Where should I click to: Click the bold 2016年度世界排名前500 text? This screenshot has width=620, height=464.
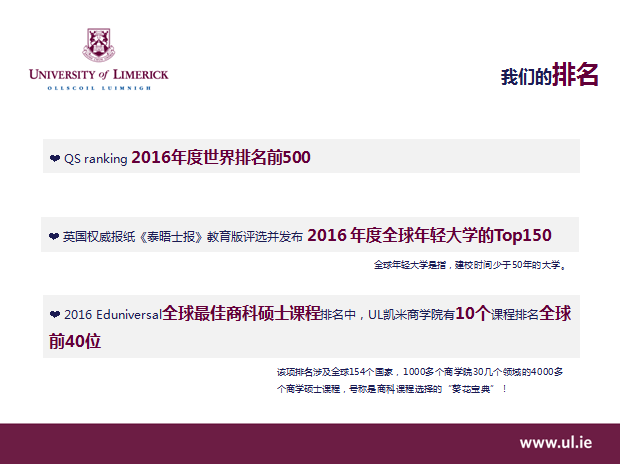click(x=221, y=157)
